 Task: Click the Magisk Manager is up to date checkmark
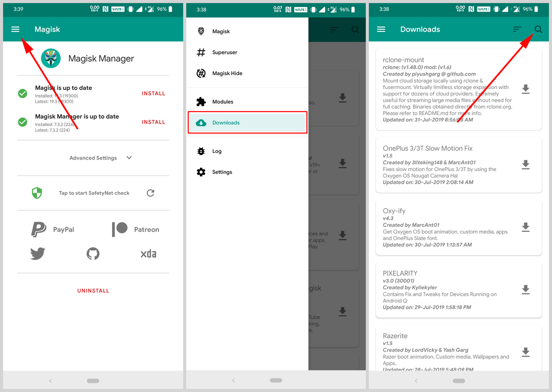tap(23, 122)
